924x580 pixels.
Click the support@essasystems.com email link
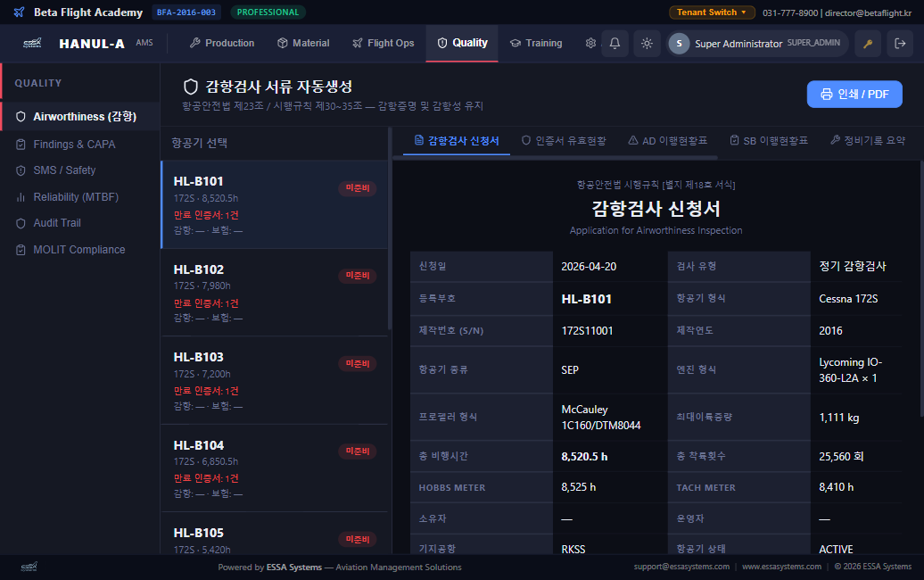(x=681, y=567)
